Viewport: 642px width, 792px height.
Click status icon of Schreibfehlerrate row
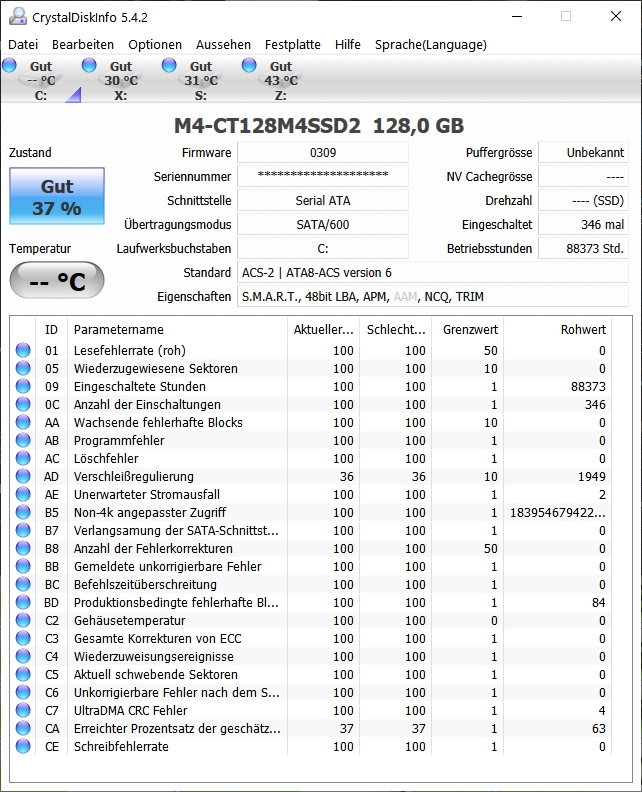pos(23,746)
